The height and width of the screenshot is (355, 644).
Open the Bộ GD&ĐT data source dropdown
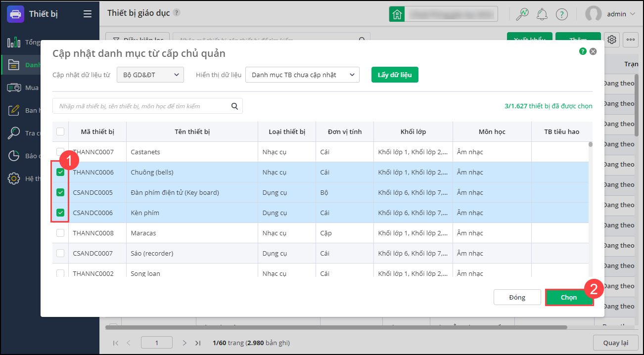[150, 75]
